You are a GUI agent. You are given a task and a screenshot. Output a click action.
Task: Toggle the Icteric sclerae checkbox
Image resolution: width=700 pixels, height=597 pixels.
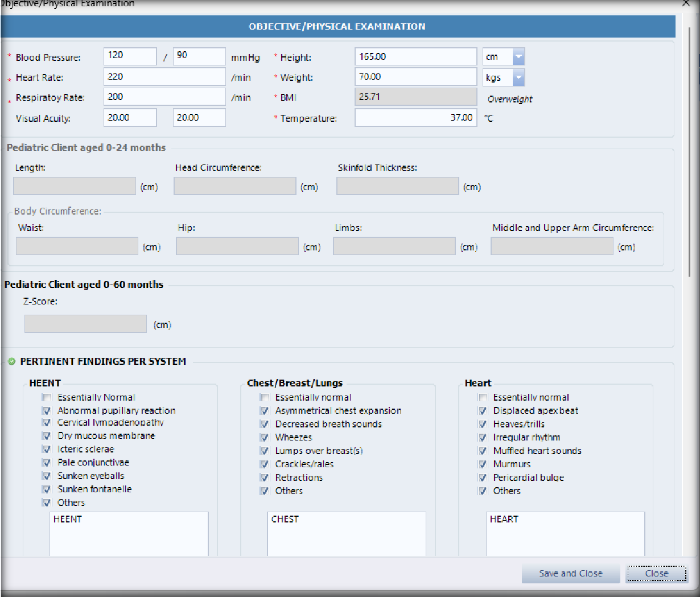tap(47, 450)
